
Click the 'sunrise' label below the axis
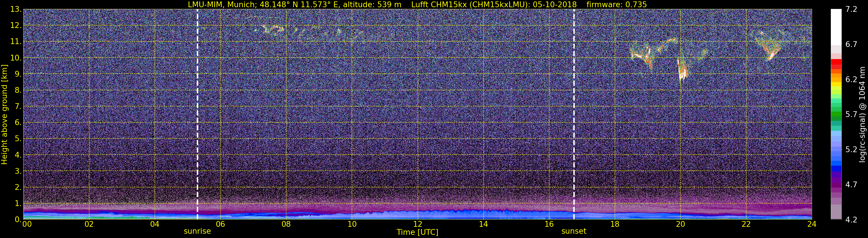click(x=197, y=231)
